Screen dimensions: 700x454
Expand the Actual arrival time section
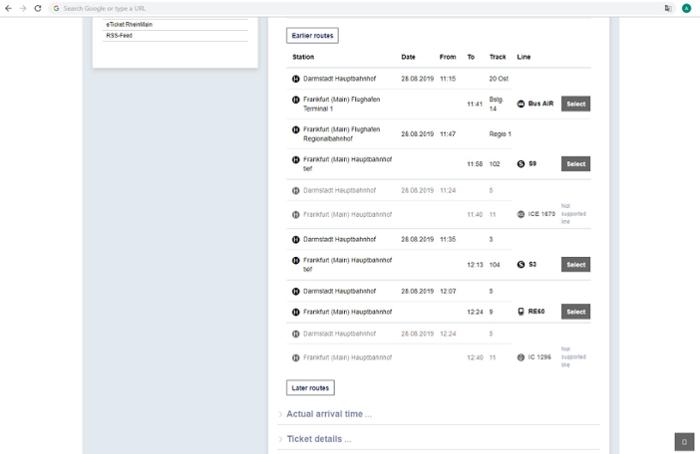point(329,414)
